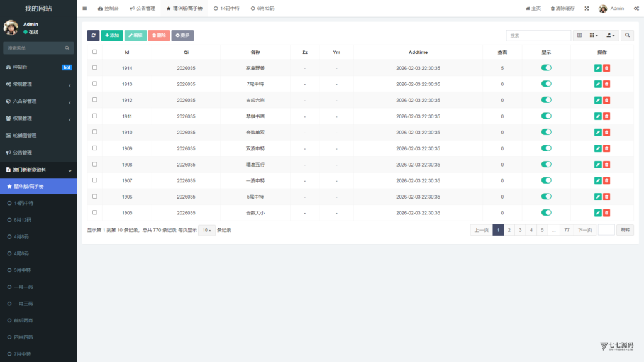Click the green 添加 button

pos(112,36)
